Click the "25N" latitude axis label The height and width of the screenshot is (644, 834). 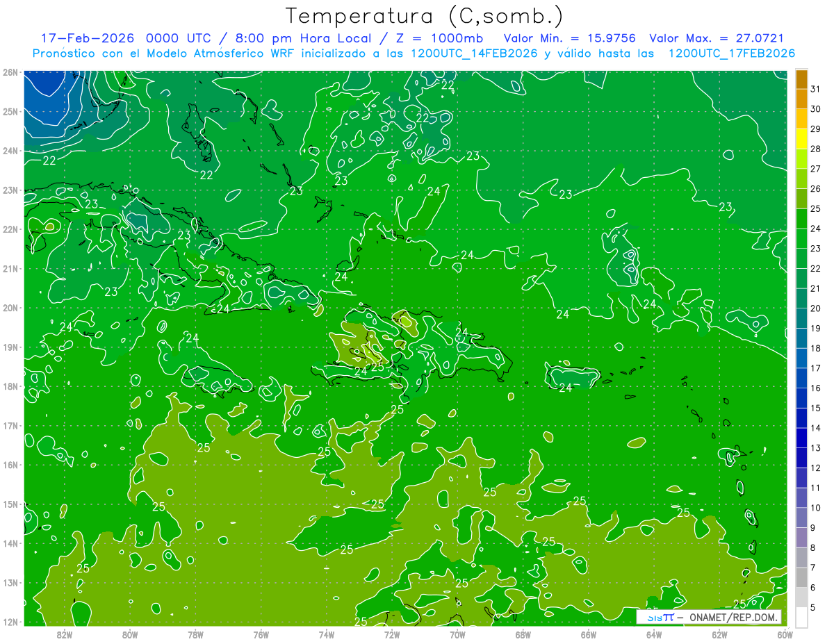point(10,111)
